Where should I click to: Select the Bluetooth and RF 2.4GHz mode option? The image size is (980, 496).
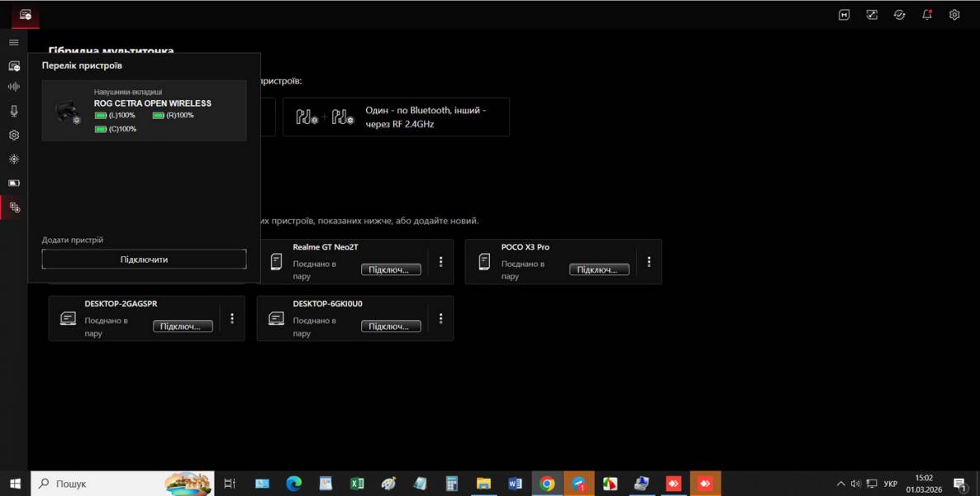click(396, 117)
